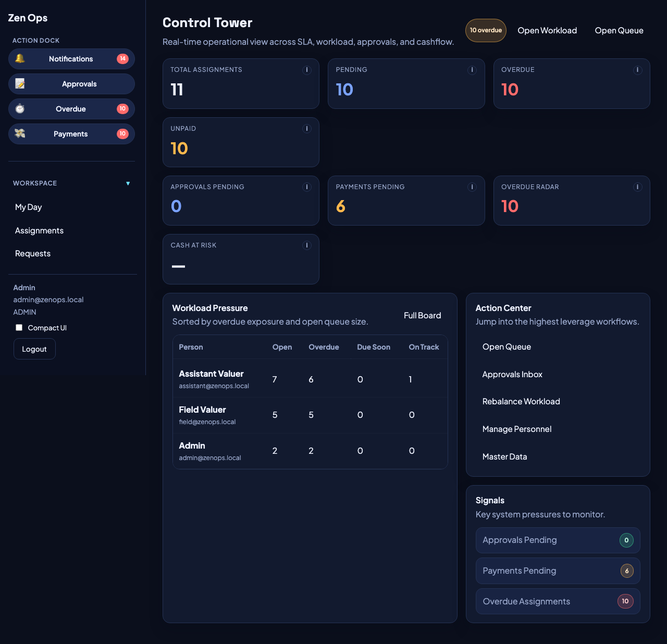The image size is (667, 644).
Task: Click info icon on Overdue Radar card
Action: (x=637, y=187)
